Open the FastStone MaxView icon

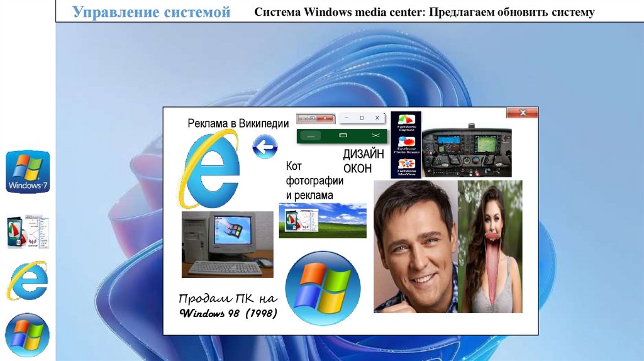(406, 167)
